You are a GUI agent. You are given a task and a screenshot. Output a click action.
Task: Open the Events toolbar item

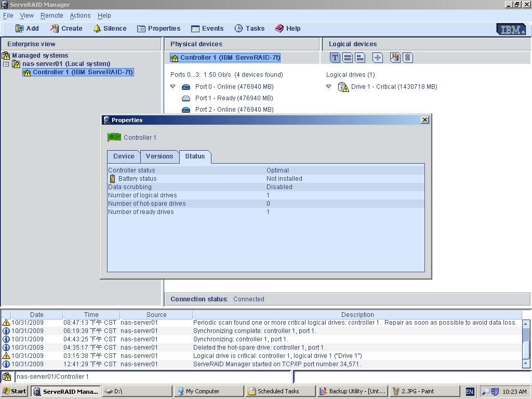point(207,29)
